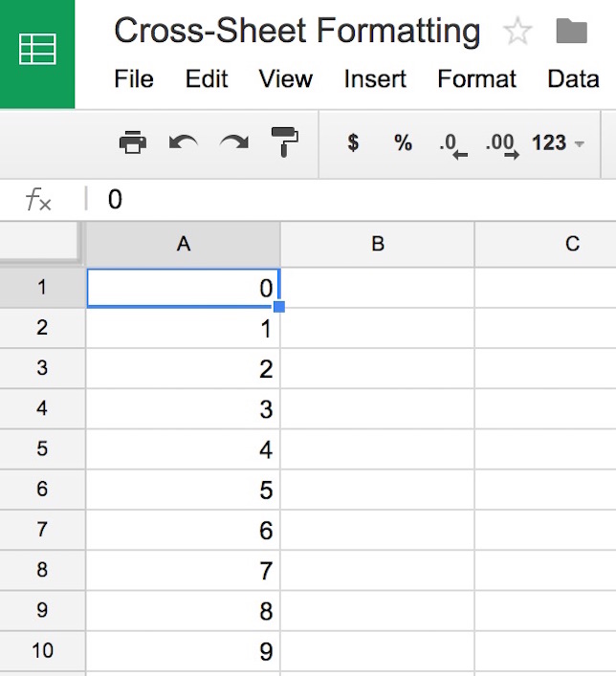Click cell A6 containing 5

point(184,490)
